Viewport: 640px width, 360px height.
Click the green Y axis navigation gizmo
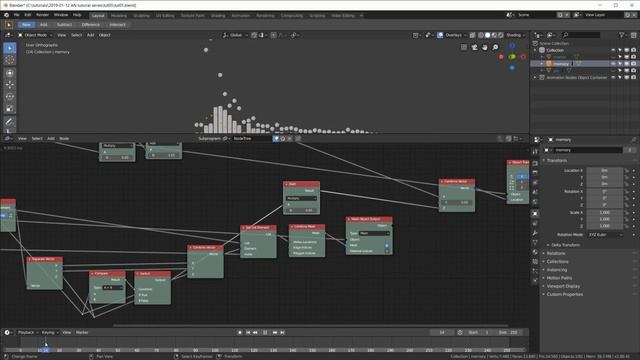pos(512,57)
